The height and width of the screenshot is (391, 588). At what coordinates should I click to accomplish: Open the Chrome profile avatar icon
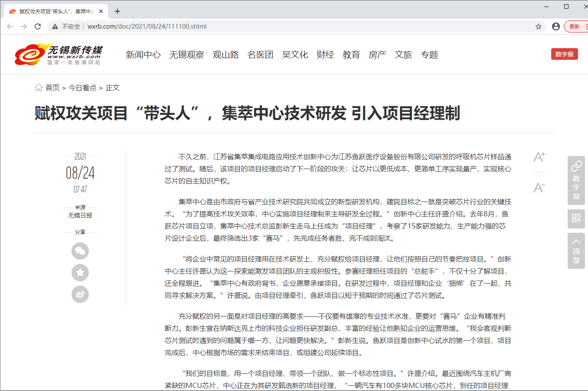tap(556, 26)
